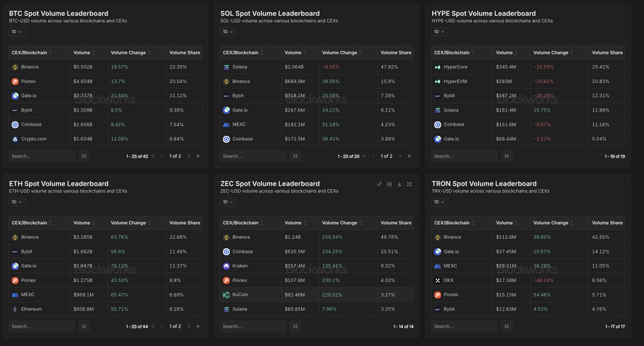Image resolution: width=644 pixels, height=346 pixels.
Task: Go to next page in BTC leaderboard
Action: click(188, 156)
